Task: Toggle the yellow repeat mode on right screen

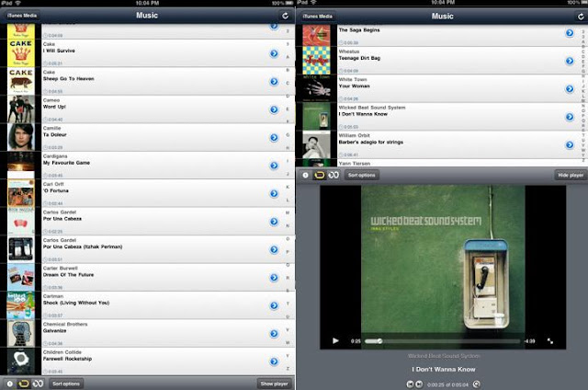Action: [x=319, y=176]
